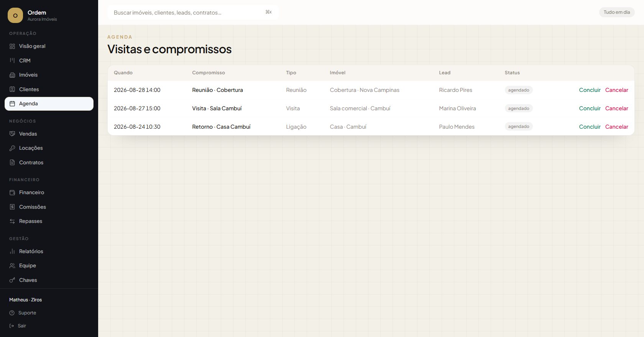644x337 pixels.
Task: Click the Tudo em dia status pill
Action: pos(617,12)
